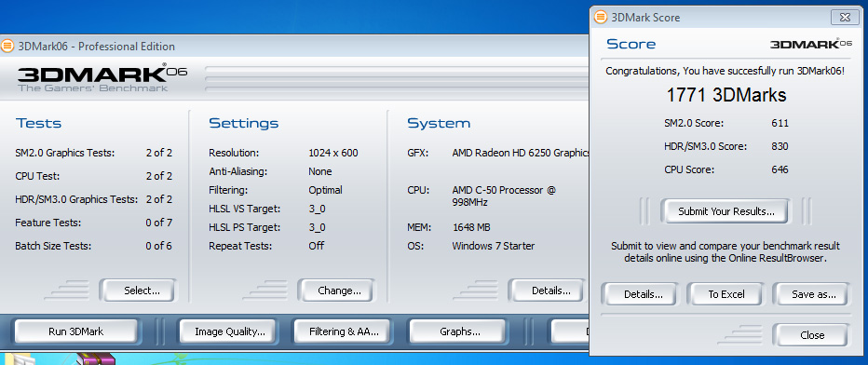Click the 3DMark06 main window title icon

7,46
